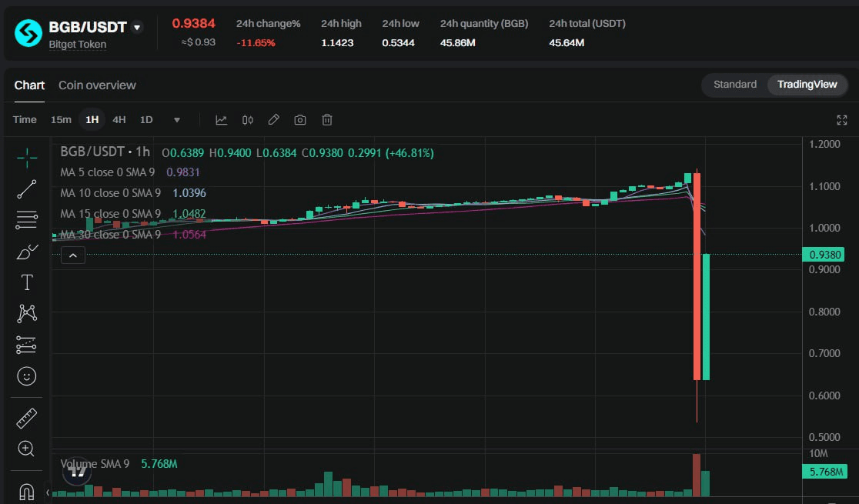Delete drawings with the trash icon

(x=326, y=119)
